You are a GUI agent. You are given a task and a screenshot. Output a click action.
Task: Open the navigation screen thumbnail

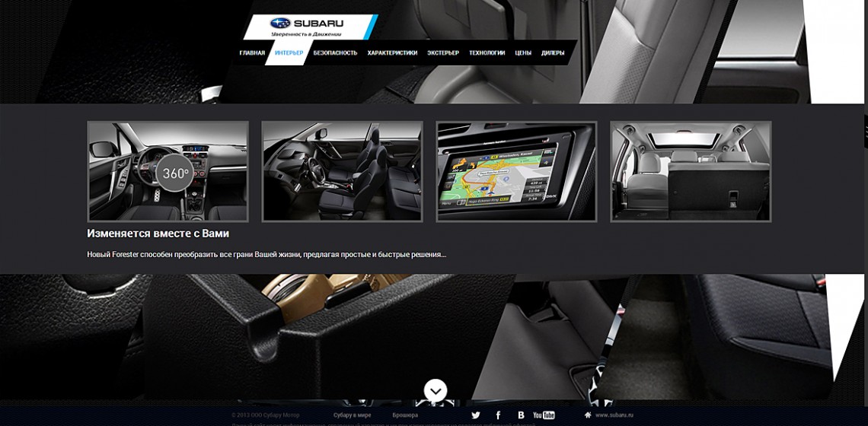click(516, 171)
